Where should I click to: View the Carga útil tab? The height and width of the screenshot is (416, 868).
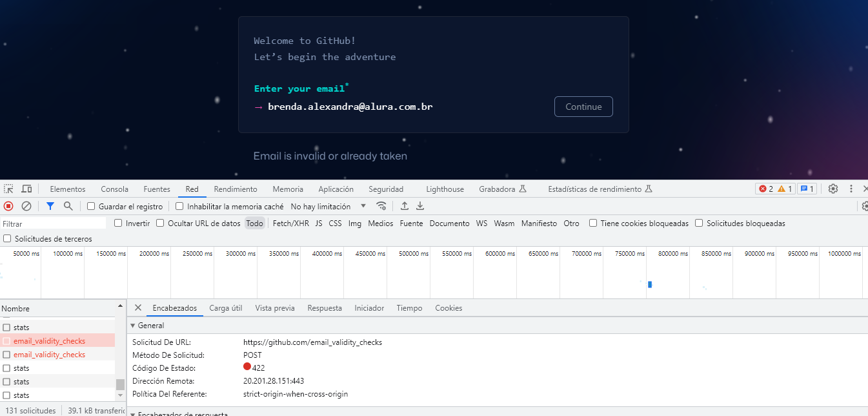226,308
